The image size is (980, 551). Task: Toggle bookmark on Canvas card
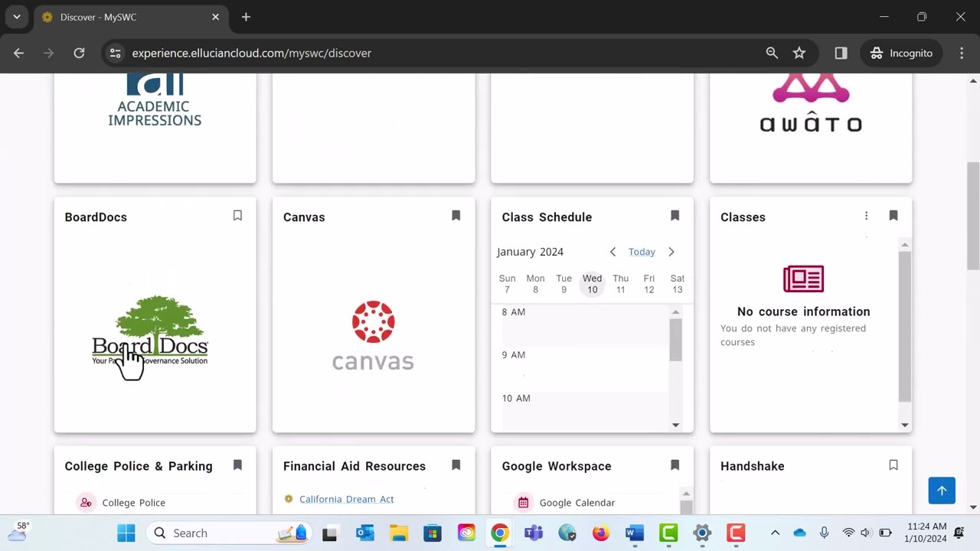456,216
